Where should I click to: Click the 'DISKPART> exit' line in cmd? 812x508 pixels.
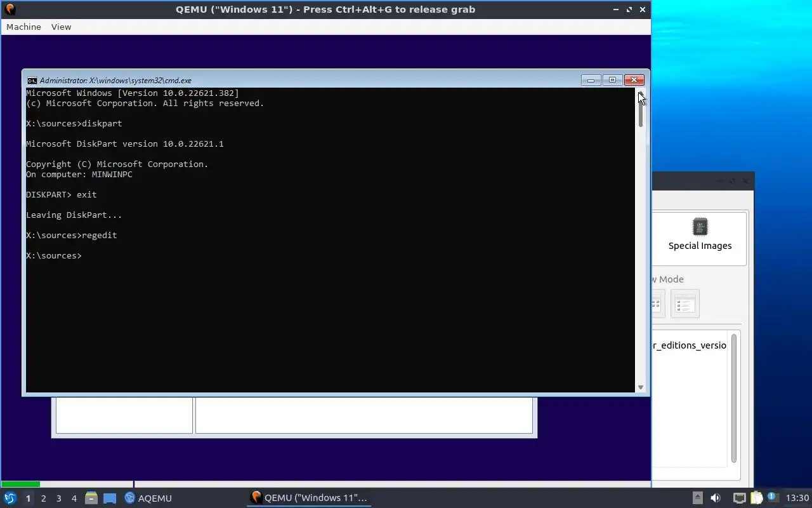[x=62, y=194]
